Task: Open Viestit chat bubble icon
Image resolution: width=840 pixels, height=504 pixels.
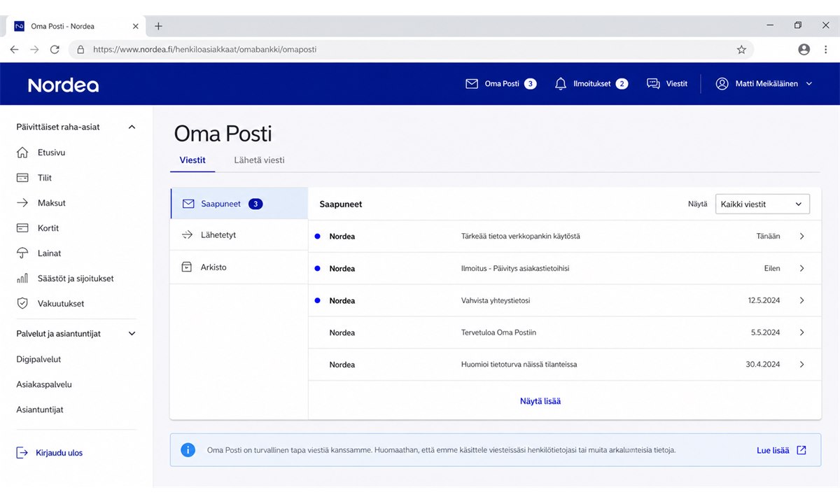Action: (x=653, y=83)
